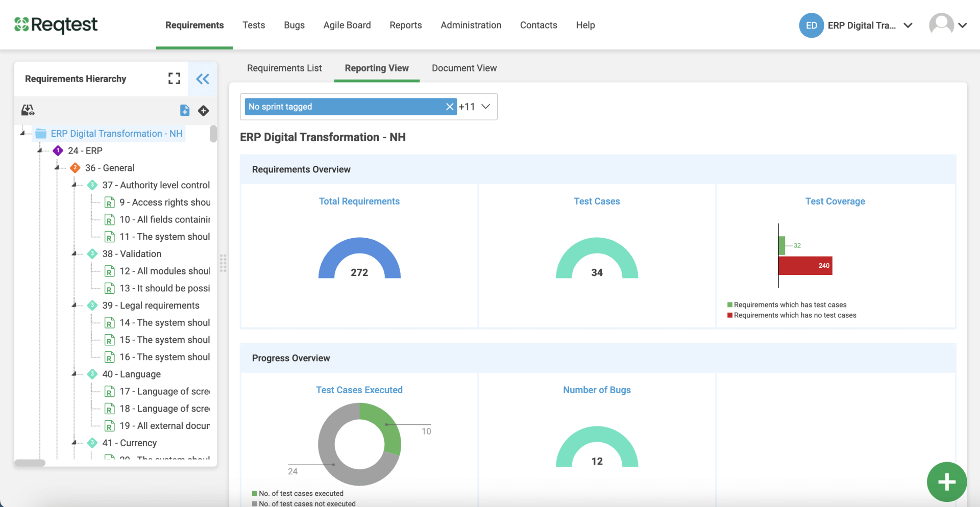Switch to the Requirements List tab
Image resolution: width=980 pixels, height=507 pixels.
click(x=284, y=68)
